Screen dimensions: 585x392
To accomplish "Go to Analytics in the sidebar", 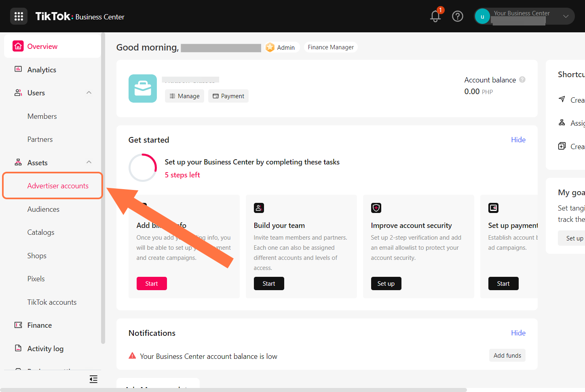I will click(42, 70).
